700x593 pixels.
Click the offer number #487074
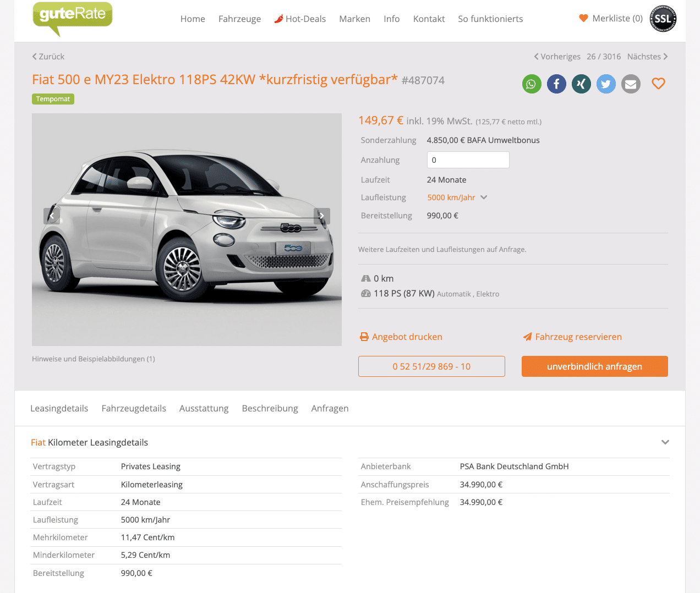click(423, 81)
